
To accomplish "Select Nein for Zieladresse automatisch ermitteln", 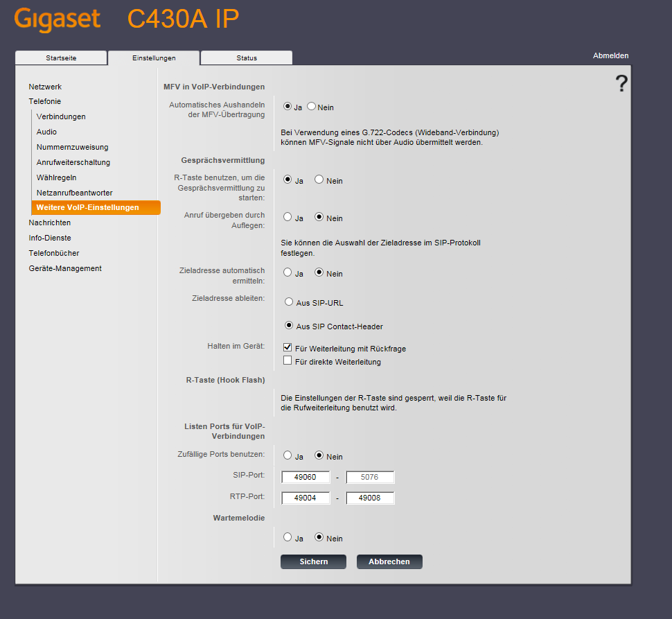I will click(x=319, y=272).
